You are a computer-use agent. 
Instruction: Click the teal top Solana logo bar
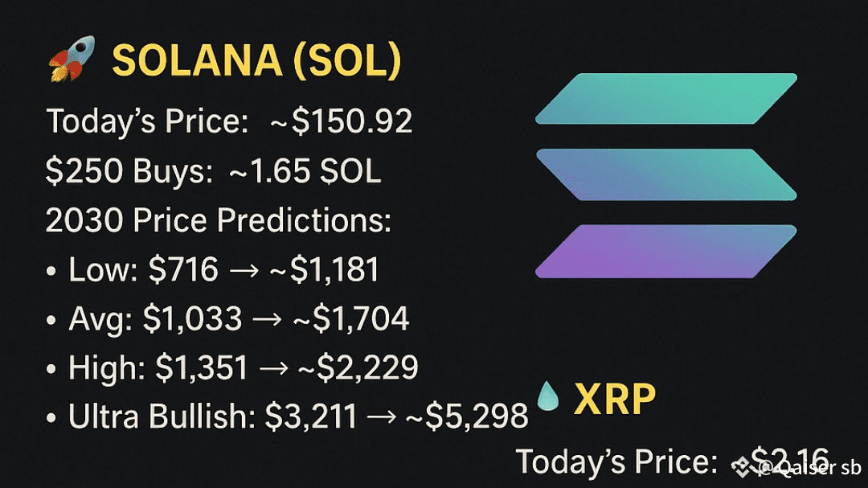coord(666,99)
